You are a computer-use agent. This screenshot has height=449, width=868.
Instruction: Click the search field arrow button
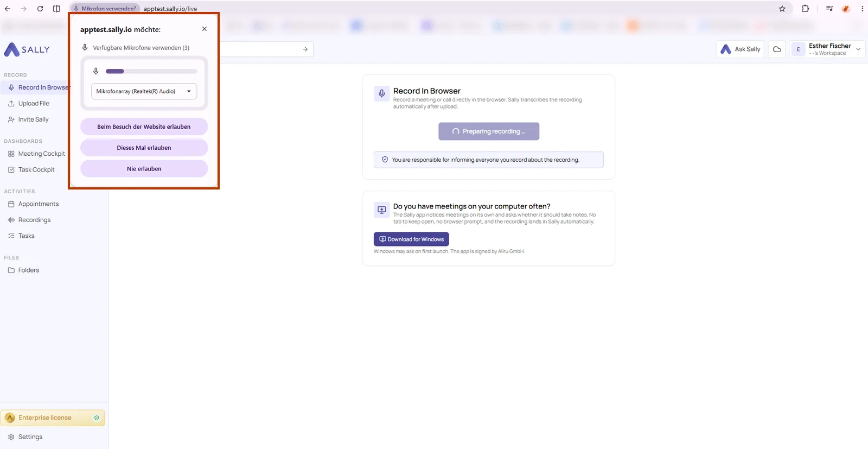[x=305, y=49]
